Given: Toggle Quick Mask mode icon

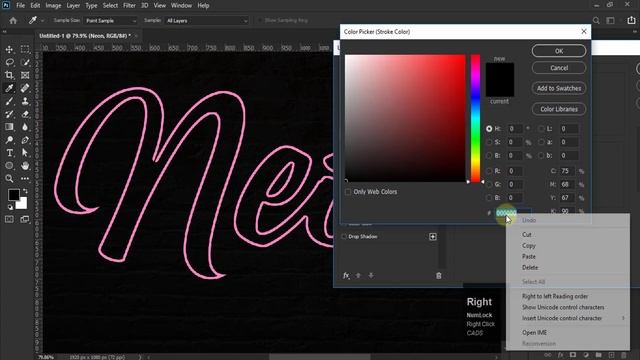Looking at the screenshot, I should 9,220.
